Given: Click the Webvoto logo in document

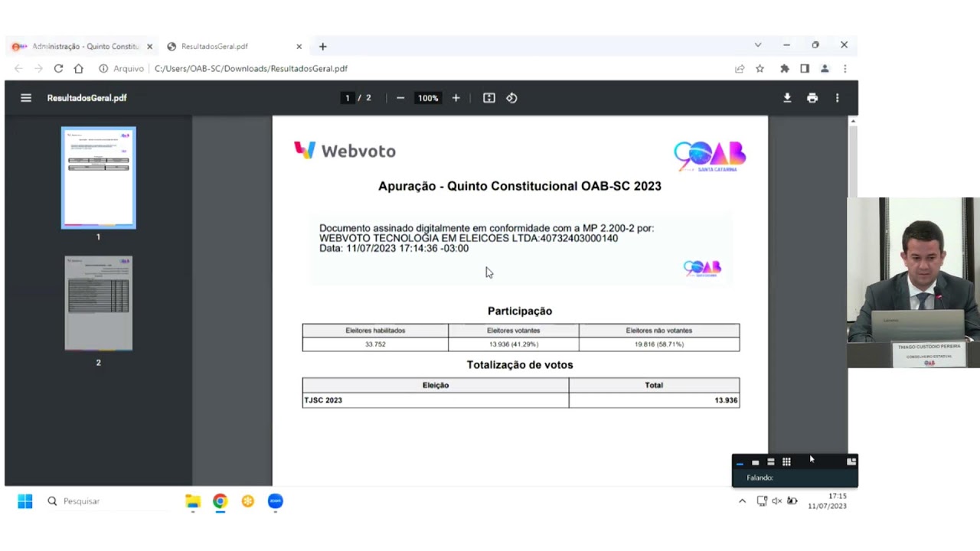Looking at the screenshot, I should click(x=345, y=151).
